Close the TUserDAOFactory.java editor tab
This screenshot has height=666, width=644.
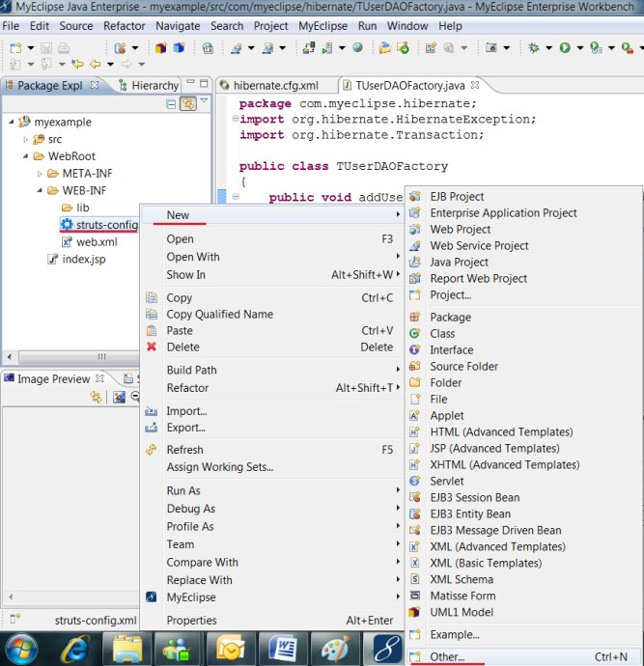475,85
